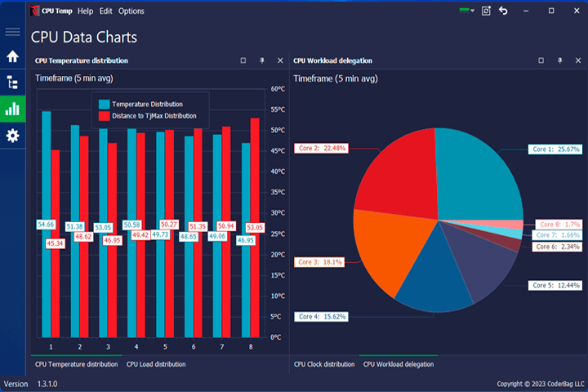Open the Options menu
The width and height of the screenshot is (588, 392).
point(131,11)
